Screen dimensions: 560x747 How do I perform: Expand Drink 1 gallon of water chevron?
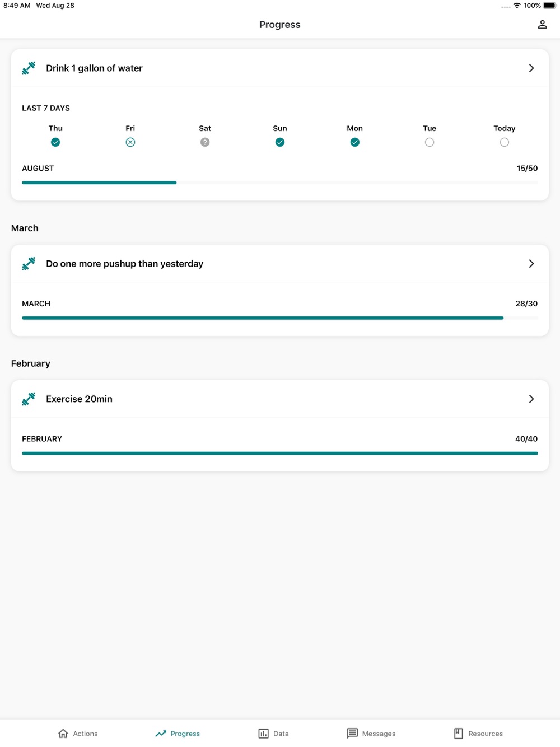tap(531, 68)
